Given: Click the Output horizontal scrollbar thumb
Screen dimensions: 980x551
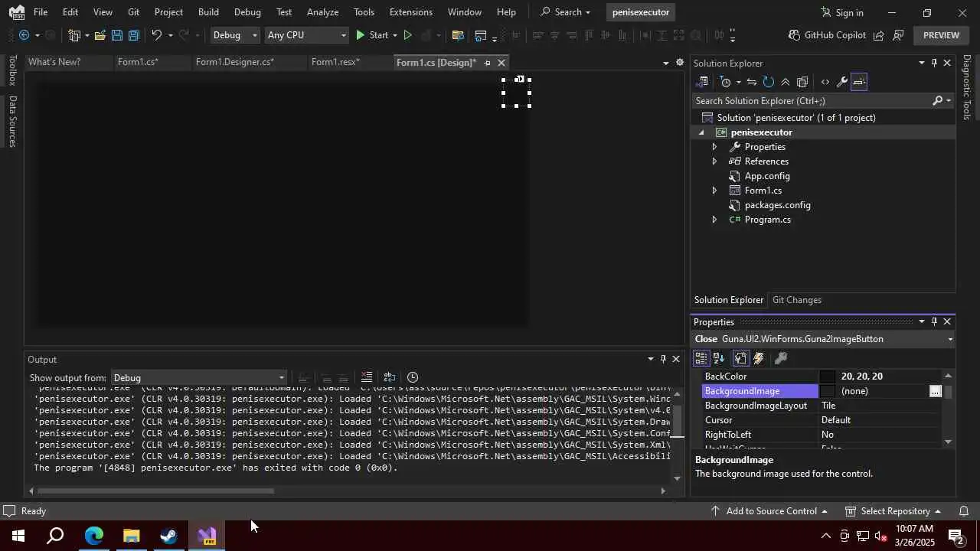Looking at the screenshot, I should [155, 491].
